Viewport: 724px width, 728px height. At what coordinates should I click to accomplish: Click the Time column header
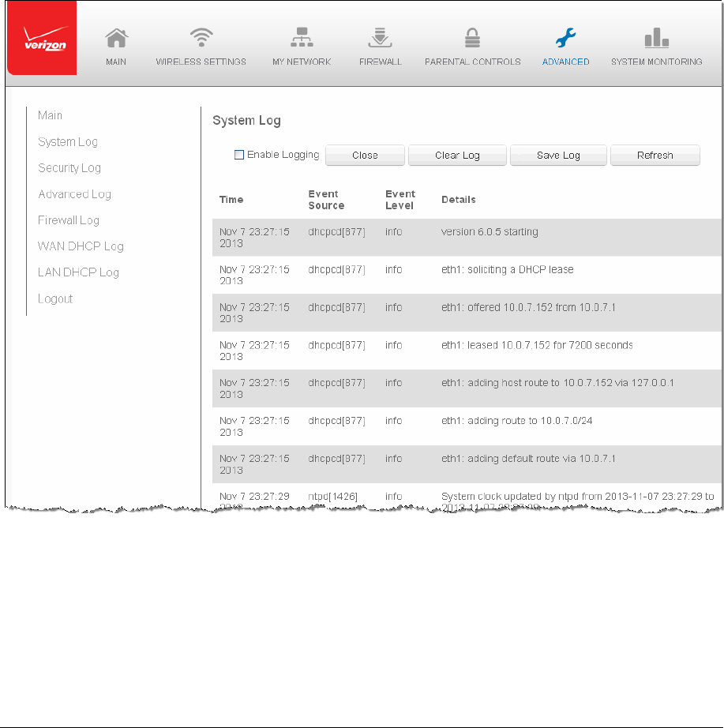click(231, 200)
